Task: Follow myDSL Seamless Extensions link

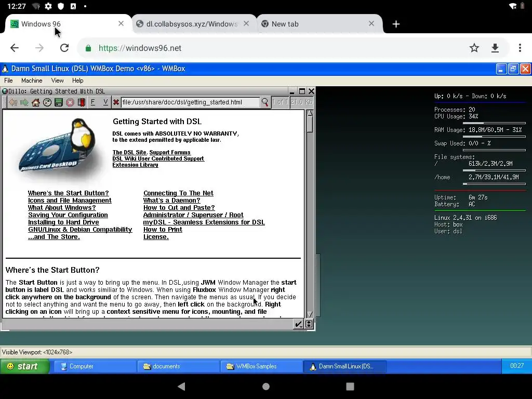Action: 204,222
